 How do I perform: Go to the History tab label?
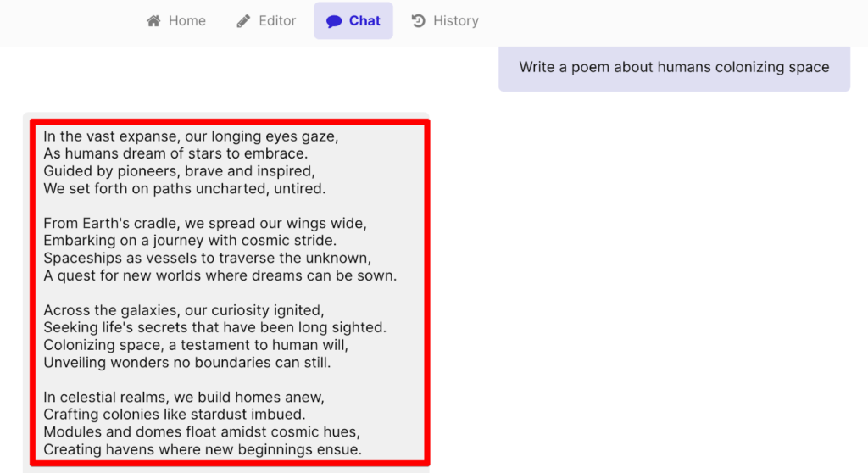[456, 21]
